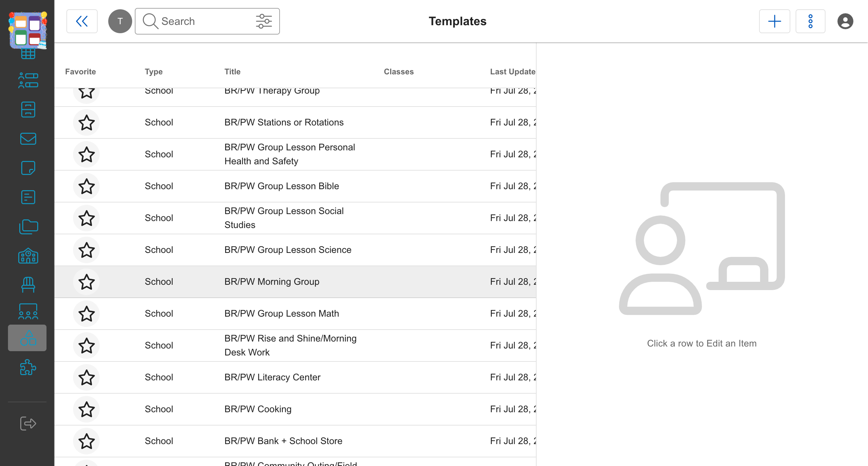The width and height of the screenshot is (868, 466).
Task: Collapse sidebar with double chevron button
Action: tap(82, 21)
